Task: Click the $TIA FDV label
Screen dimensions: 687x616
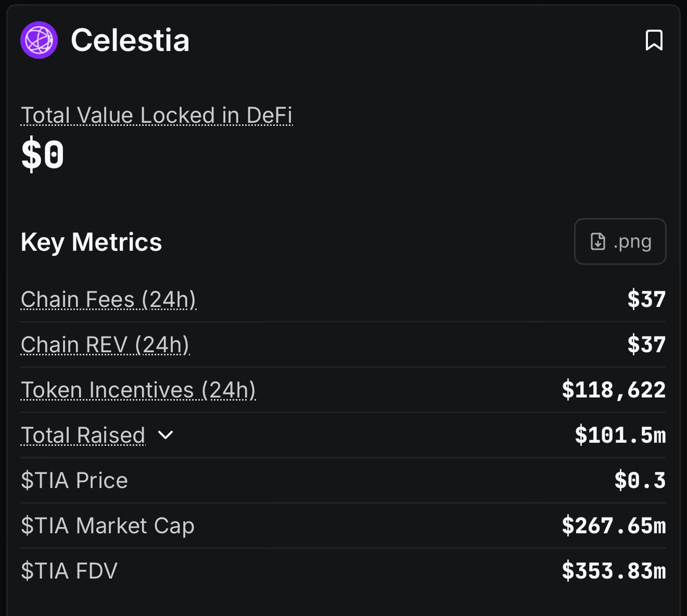Action: click(x=69, y=571)
